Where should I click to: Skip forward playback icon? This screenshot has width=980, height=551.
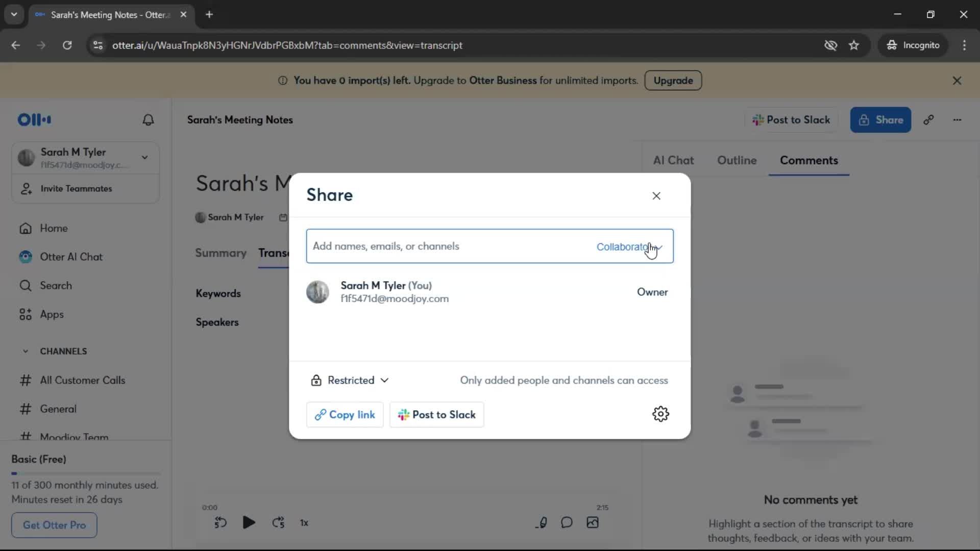[x=278, y=522]
